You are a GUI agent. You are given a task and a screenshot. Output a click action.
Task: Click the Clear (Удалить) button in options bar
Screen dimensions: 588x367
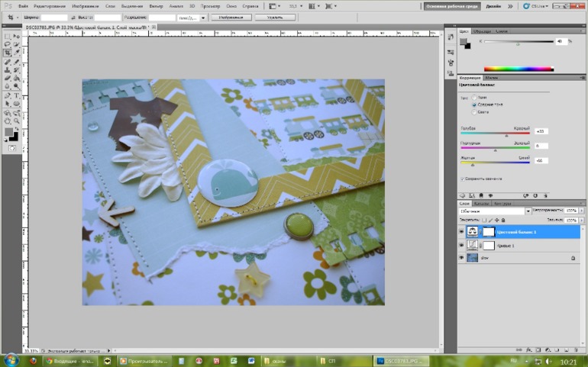pyautogui.click(x=274, y=17)
